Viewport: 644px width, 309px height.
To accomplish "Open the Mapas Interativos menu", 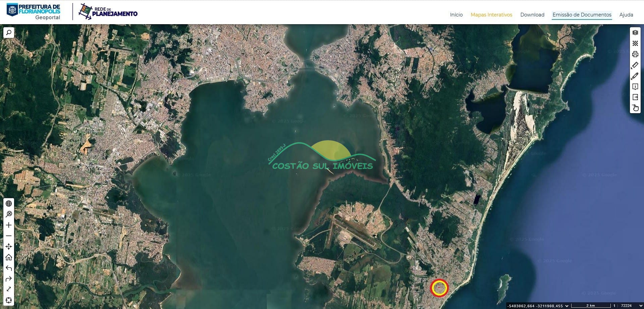I will [x=491, y=15].
